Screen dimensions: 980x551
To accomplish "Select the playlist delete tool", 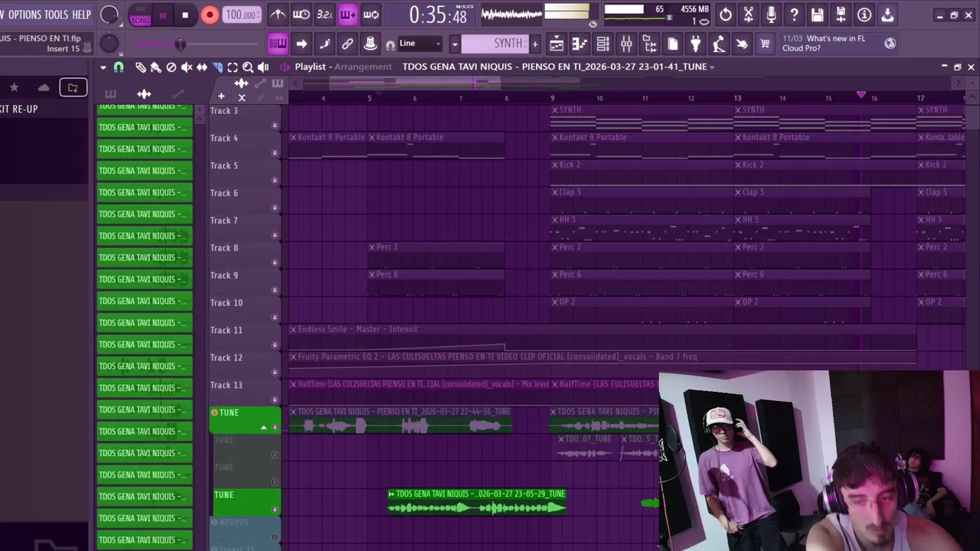I will 171,67.
